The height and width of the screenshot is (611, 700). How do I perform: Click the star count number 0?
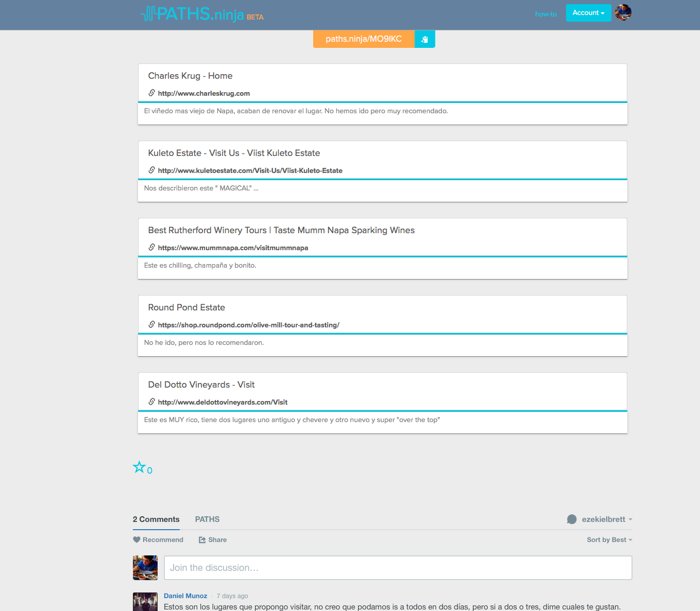coord(150,470)
